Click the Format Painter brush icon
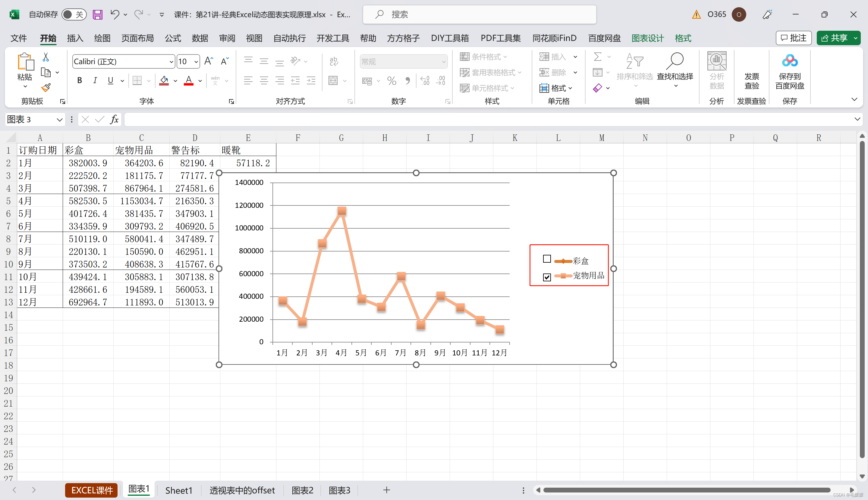 [x=46, y=88]
